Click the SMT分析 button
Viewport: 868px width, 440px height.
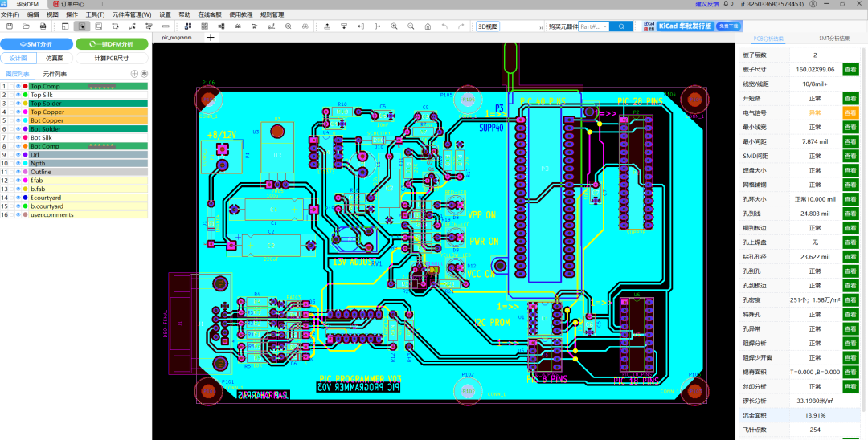[36, 44]
